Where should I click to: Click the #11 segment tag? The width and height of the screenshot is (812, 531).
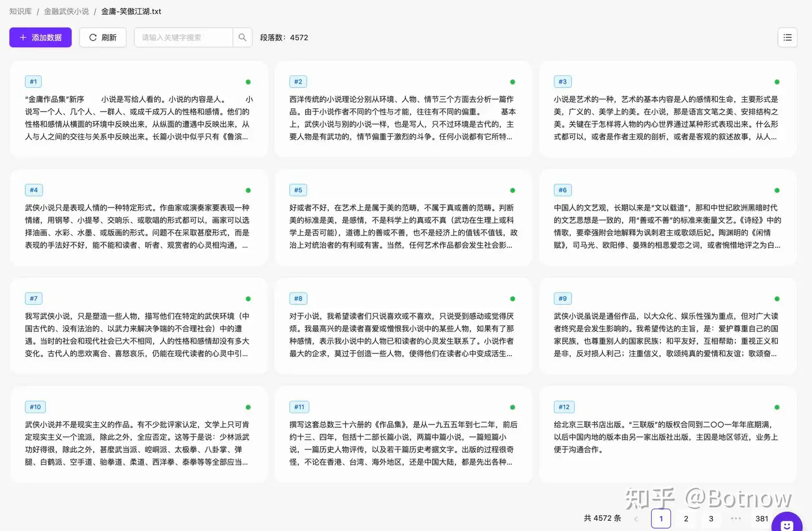[x=299, y=407]
